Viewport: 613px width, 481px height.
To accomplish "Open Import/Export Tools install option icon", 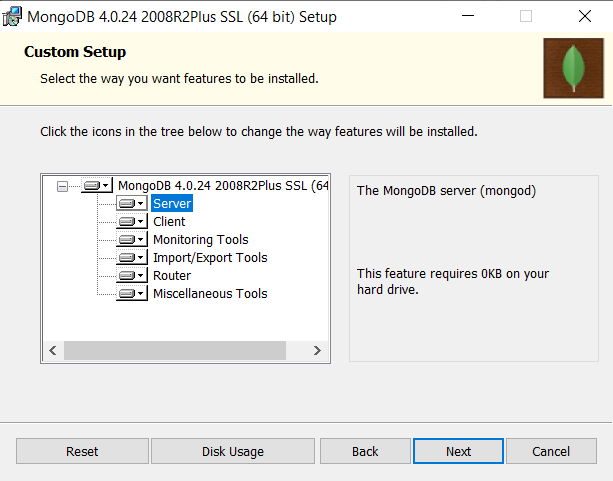I will click(x=131, y=258).
